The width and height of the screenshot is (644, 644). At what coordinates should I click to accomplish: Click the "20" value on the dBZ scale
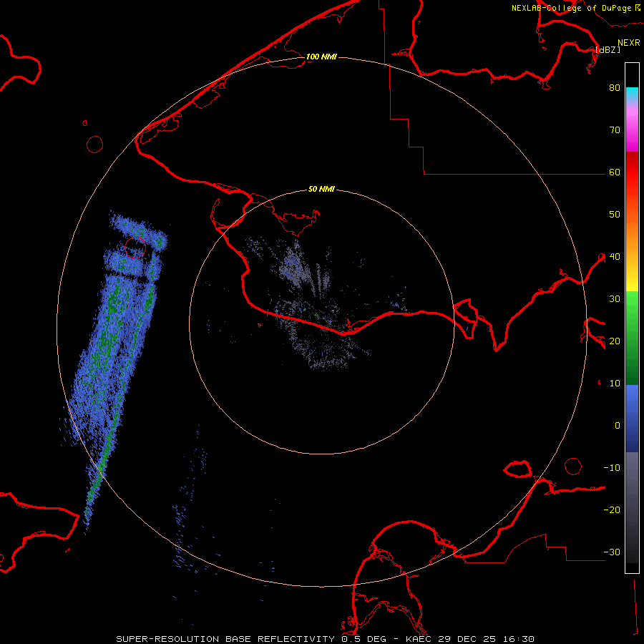tap(615, 341)
